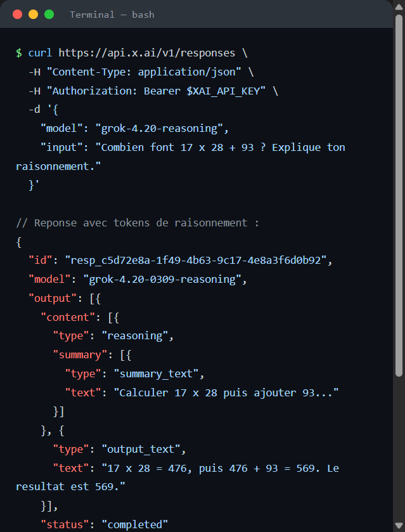Click the scrollbar up arrow
Screen dimensions: 405x532
click(399, 7)
